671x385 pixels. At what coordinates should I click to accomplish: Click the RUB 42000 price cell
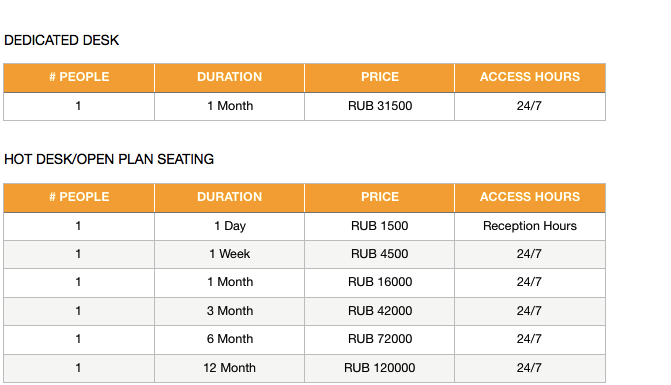coord(380,311)
